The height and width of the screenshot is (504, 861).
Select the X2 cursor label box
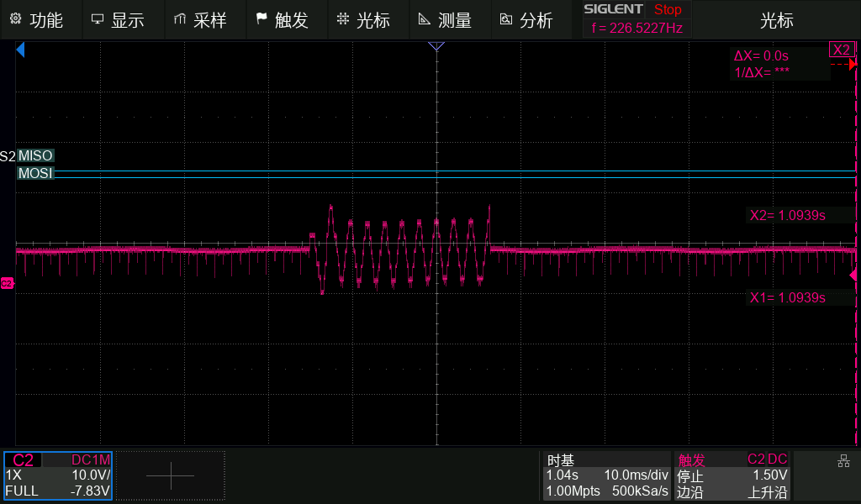click(x=841, y=50)
